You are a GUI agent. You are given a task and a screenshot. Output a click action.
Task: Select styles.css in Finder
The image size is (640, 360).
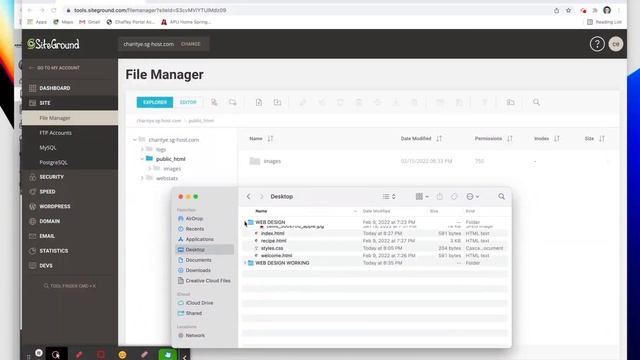[272, 248]
